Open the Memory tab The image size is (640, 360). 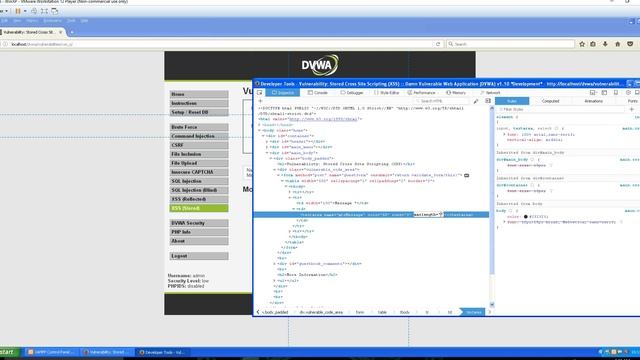click(x=456, y=93)
